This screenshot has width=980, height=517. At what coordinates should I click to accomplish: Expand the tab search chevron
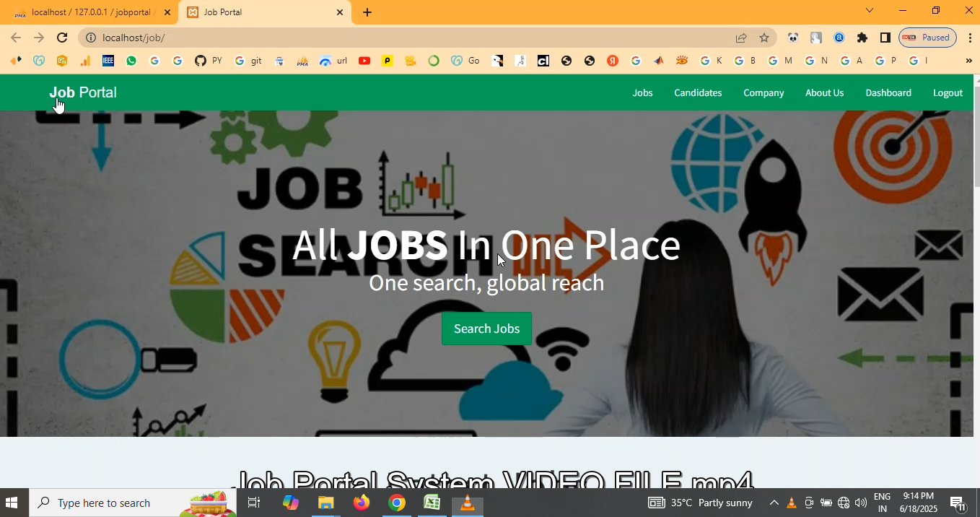click(870, 10)
